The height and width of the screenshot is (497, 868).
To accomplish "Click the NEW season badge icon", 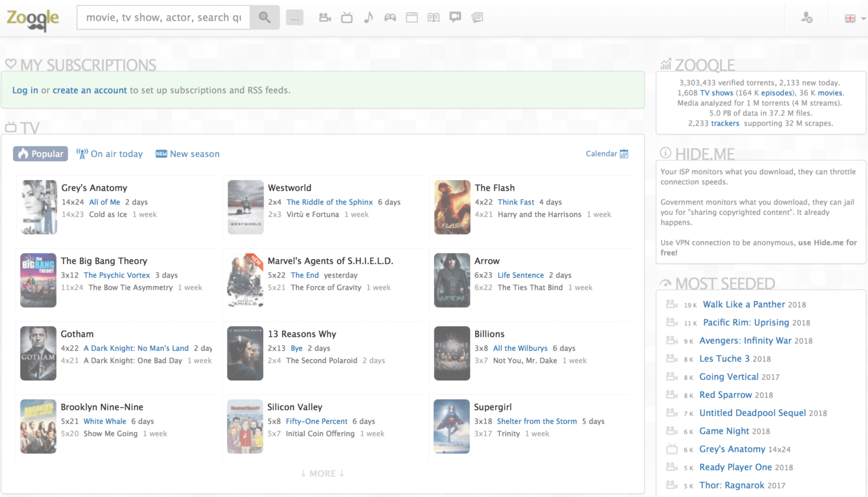I will (x=161, y=154).
